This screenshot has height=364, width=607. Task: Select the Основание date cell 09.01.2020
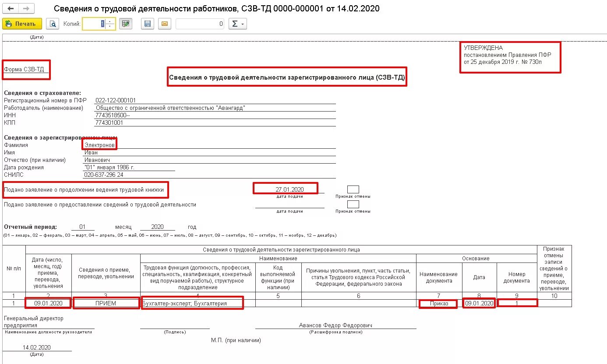pos(479,303)
